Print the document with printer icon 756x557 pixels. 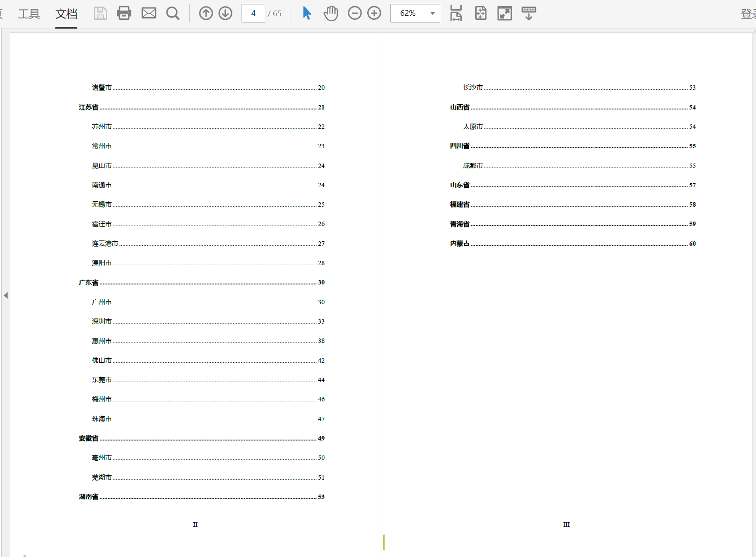coord(124,13)
